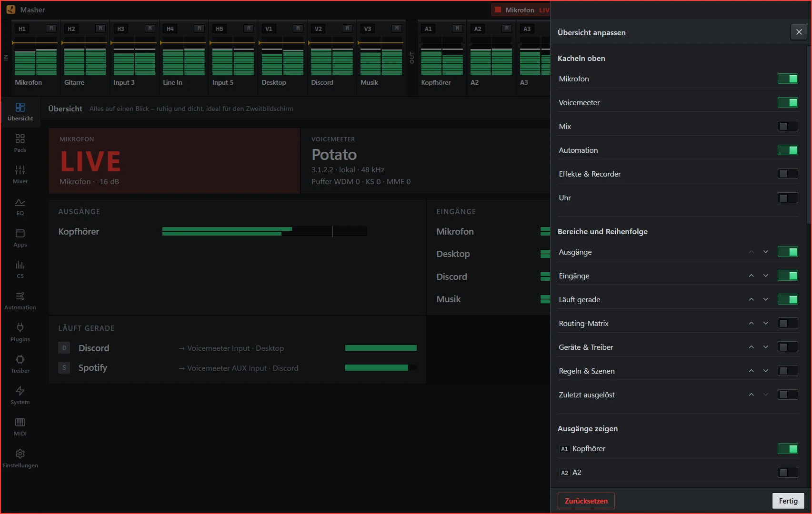
Task: Move Eingänge section up
Action: (751, 276)
